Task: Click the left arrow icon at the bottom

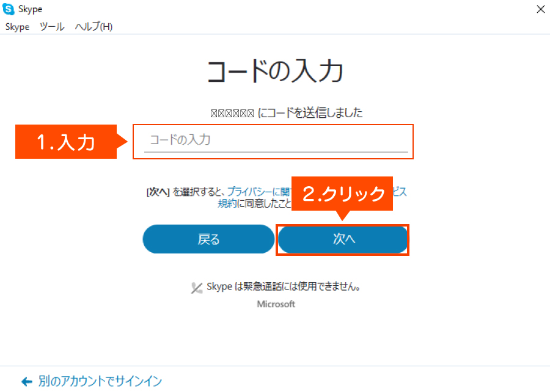Action: click(x=26, y=382)
